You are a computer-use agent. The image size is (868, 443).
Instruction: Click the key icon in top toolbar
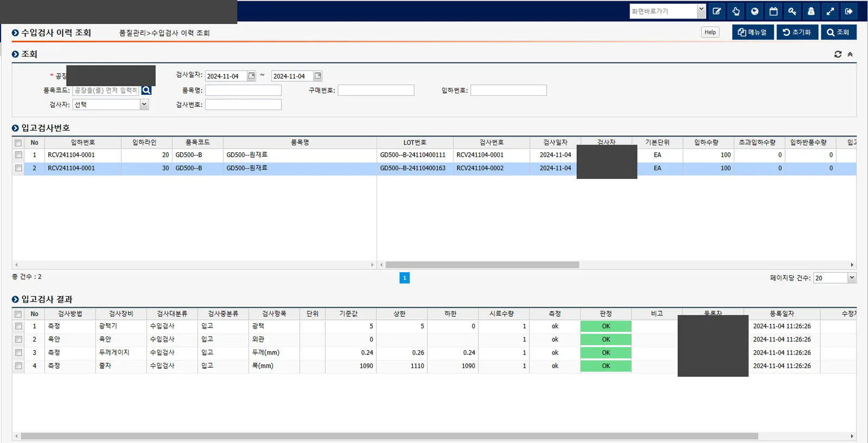792,11
